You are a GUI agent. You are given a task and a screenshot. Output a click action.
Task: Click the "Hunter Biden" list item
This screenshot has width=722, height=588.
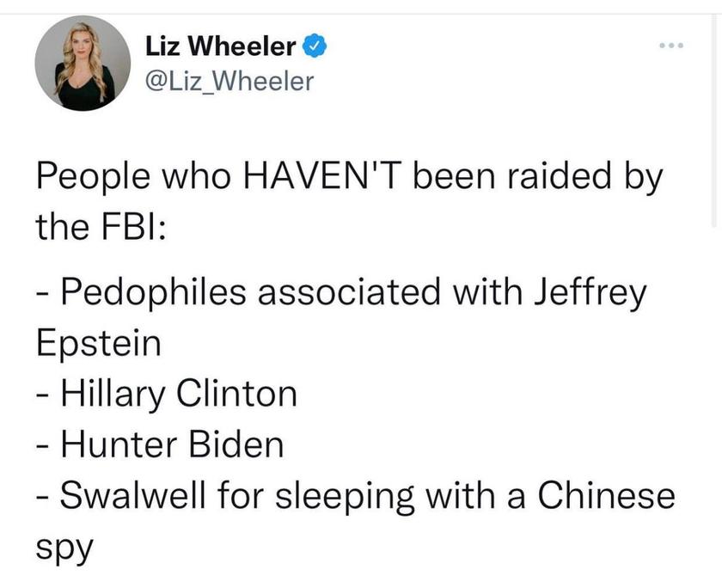click(x=172, y=444)
